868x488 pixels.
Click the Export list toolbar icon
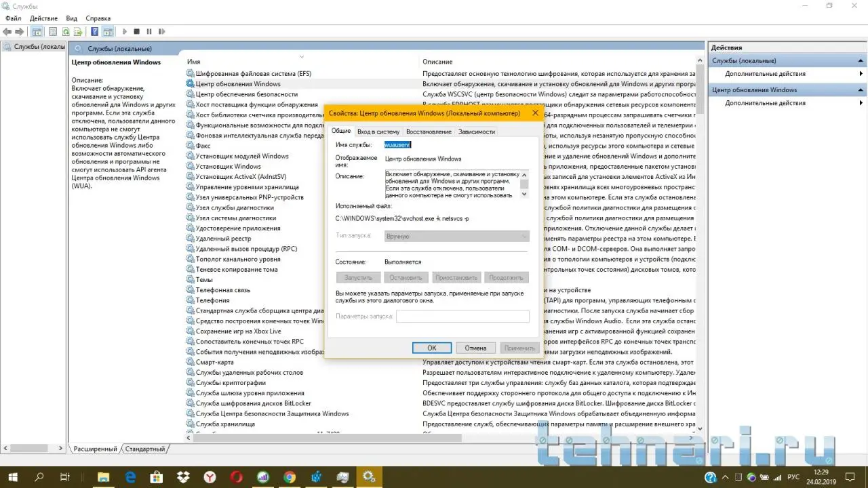pos(79,31)
